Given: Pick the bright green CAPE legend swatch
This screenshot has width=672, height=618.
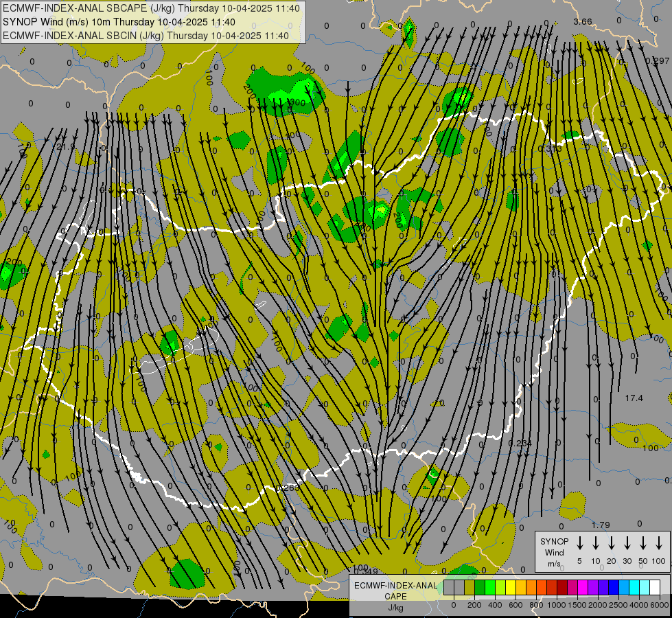Looking at the screenshot, I should coord(490,587).
